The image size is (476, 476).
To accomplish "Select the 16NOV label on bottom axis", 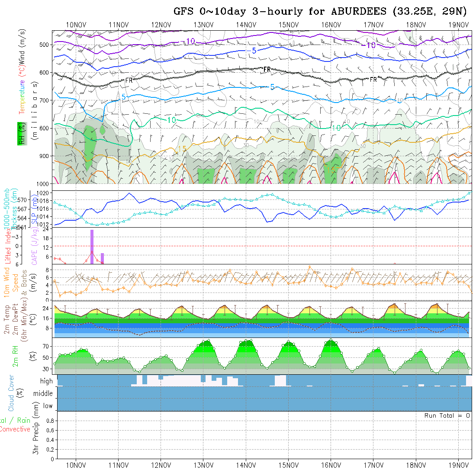I will (331, 466).
